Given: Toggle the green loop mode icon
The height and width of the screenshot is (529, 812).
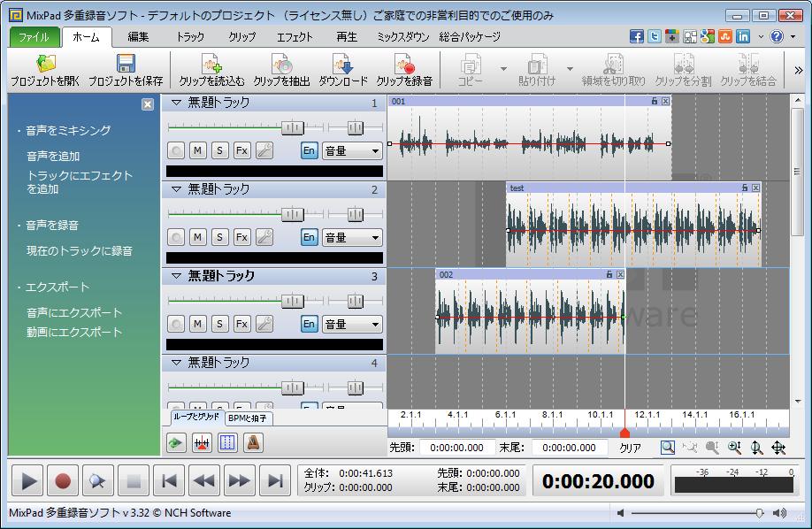Looking at the screenshot, I should click(x=176, y=443).
